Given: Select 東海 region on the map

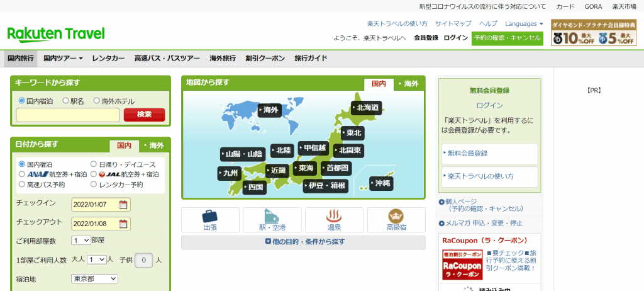Looking at the screenshot, I should point(305,168).
